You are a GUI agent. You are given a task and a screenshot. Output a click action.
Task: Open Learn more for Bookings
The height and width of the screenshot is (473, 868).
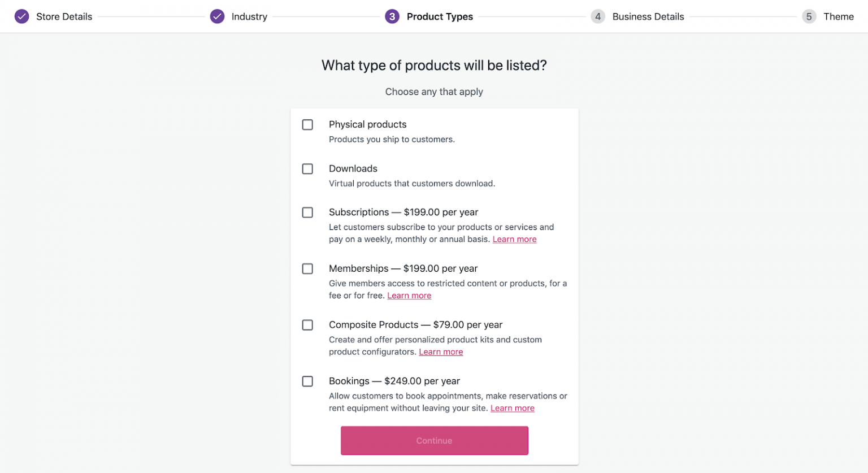click(512, 408)
